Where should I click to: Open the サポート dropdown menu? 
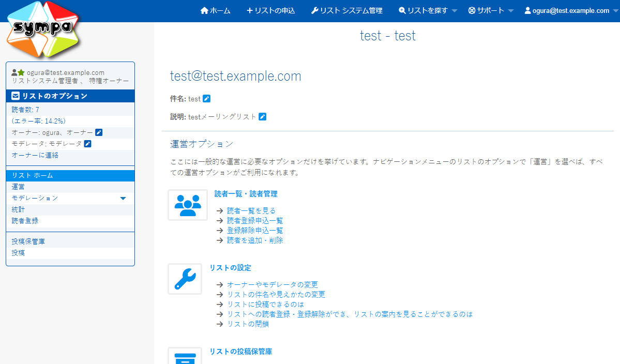pyautogui.click(x=490, y=10)
